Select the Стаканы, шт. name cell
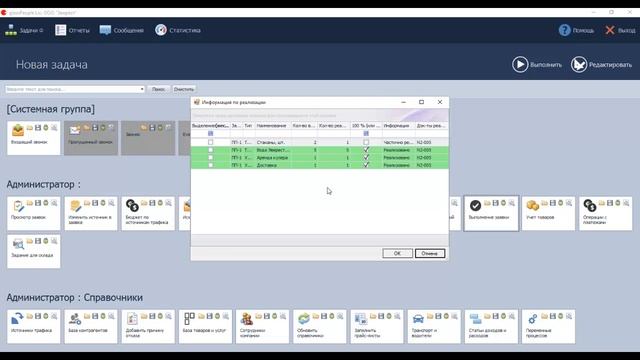Image resolution: width=640 pixels, height=360 pixels. [273, 142]
